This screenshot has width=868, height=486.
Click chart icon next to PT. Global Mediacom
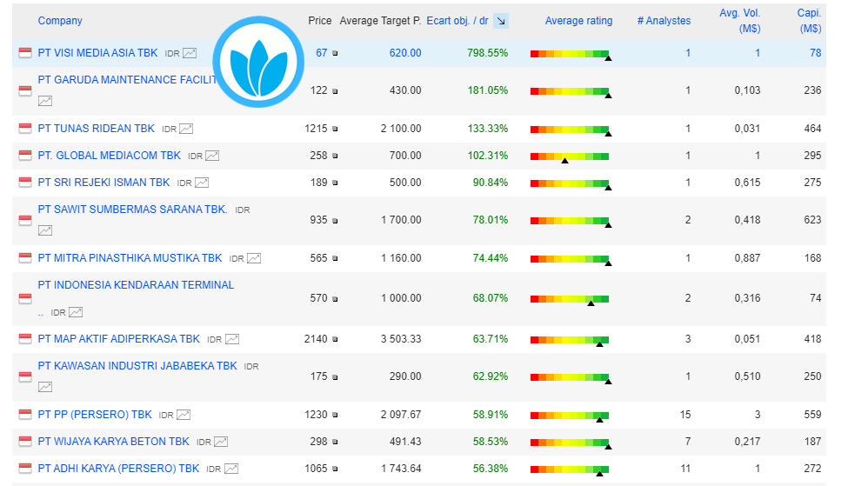coord(212,156)
